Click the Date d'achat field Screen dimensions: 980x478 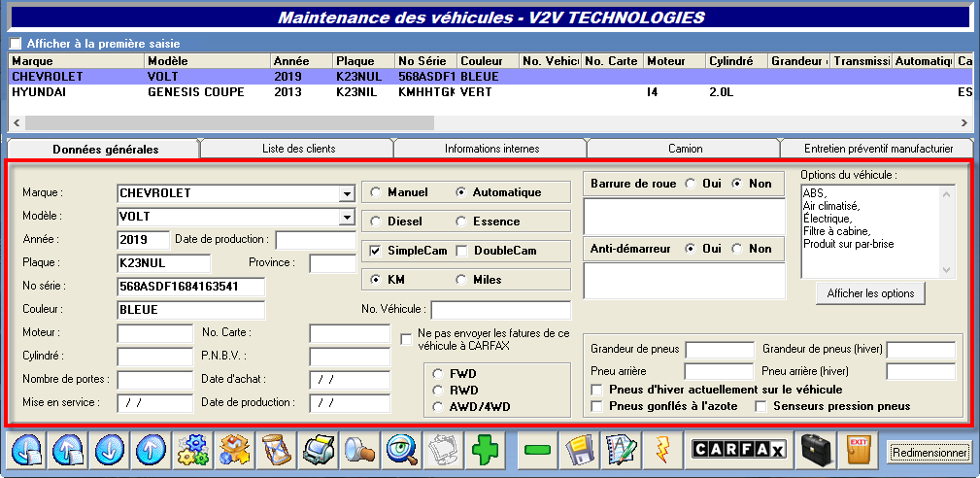coord(350,380)
